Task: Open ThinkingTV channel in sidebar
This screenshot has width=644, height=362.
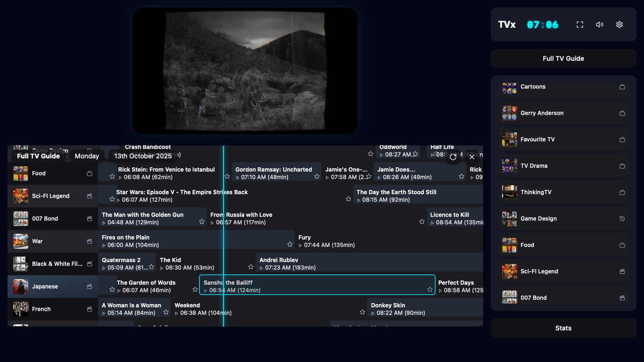Action: (563, 192)
